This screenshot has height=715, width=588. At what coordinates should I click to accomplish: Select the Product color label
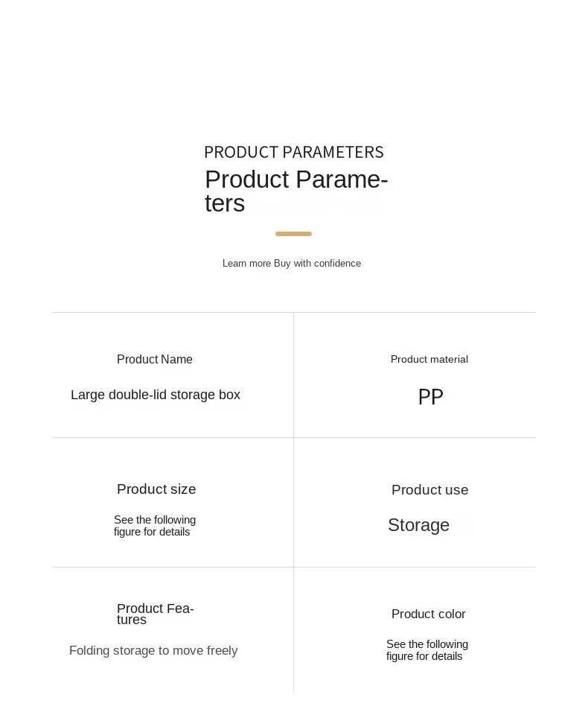point(429,614)
